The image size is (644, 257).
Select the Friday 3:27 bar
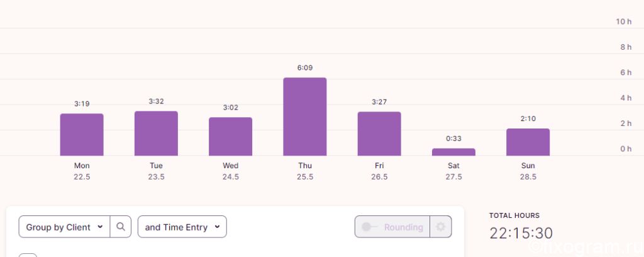pos(379,134)
